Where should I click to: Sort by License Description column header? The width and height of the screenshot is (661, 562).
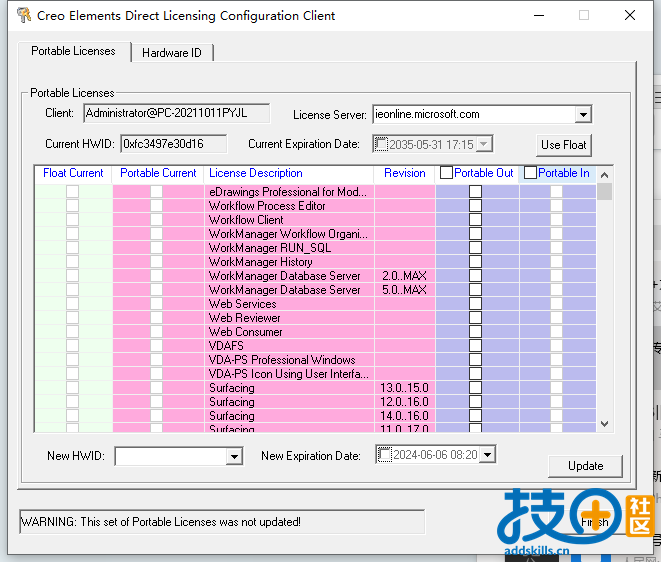(289, 173)
